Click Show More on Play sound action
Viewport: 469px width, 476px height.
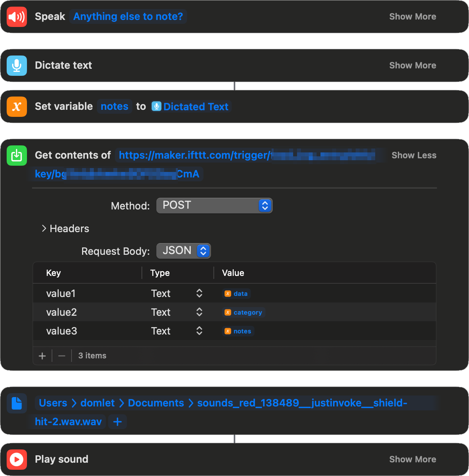pyautogui.click(x=413, y=459)
